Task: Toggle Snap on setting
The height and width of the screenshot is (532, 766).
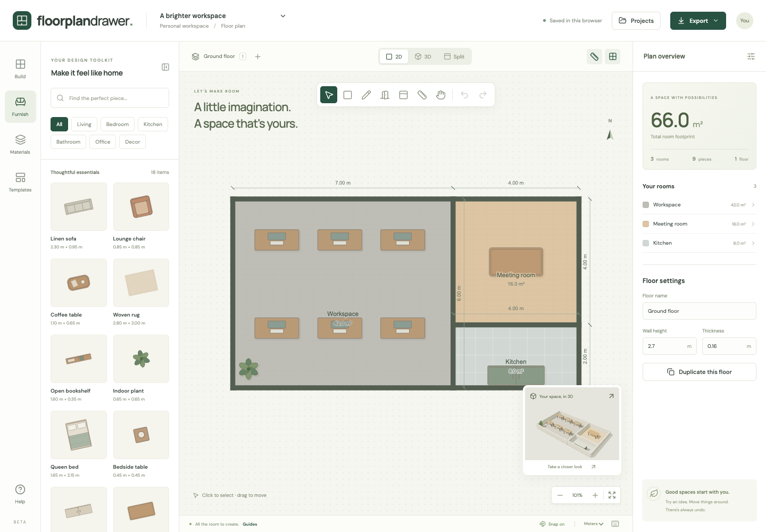Action: (x=552, y=524)
